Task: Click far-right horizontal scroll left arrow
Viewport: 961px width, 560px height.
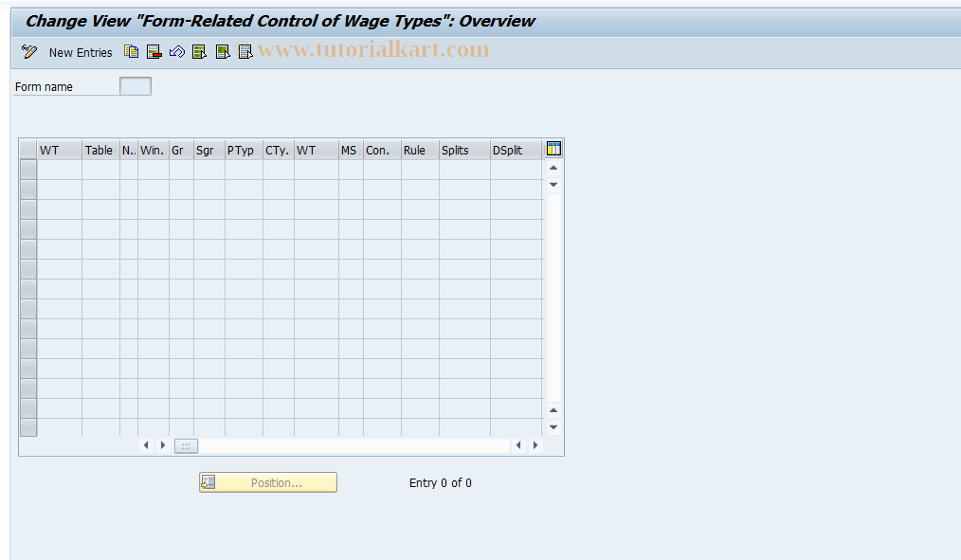Action: pos(518,445)
